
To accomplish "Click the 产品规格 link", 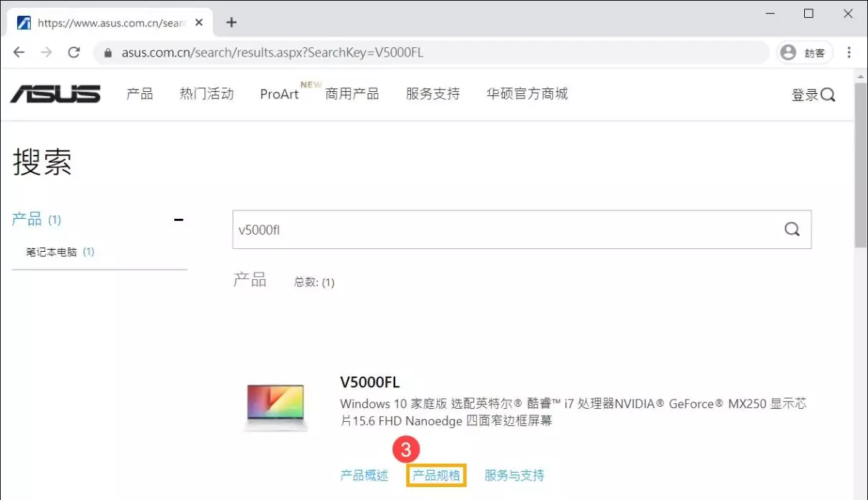I will (436, 475).
